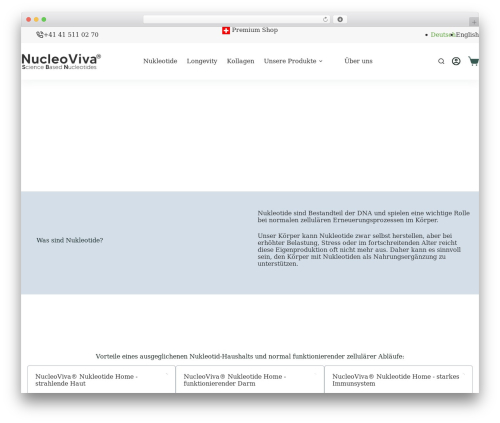Open the shopping cart icon

[473, 61]
